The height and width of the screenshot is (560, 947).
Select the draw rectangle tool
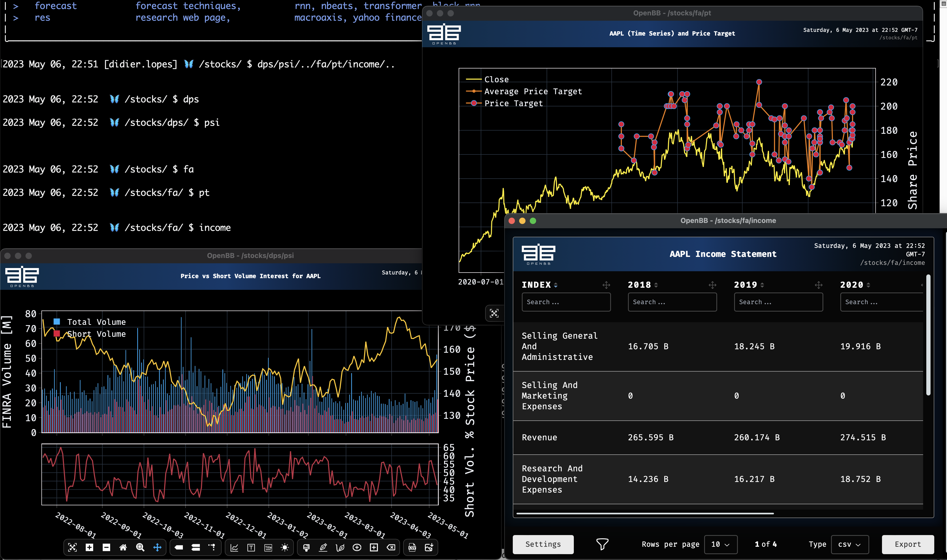point(374,547)
